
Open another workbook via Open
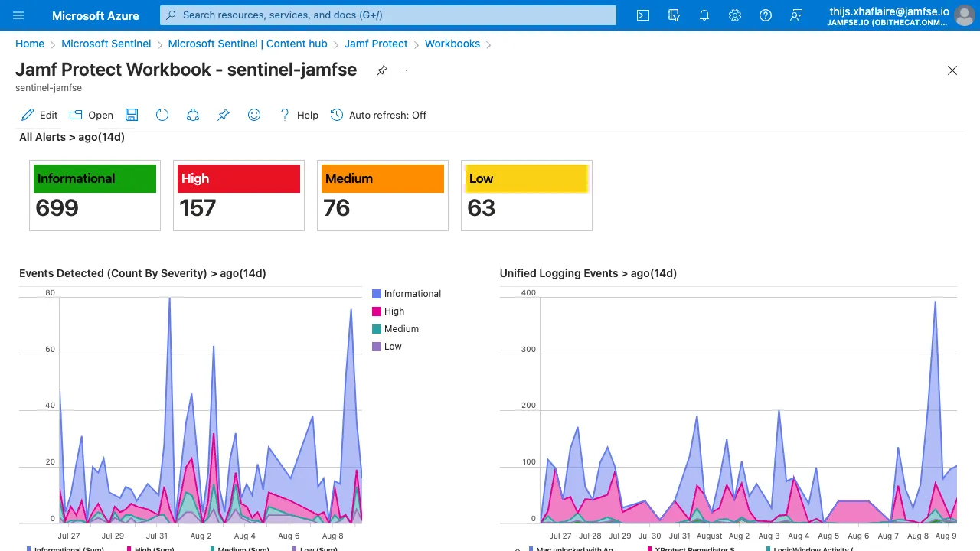pyautogui.click(x=91, y=115)
